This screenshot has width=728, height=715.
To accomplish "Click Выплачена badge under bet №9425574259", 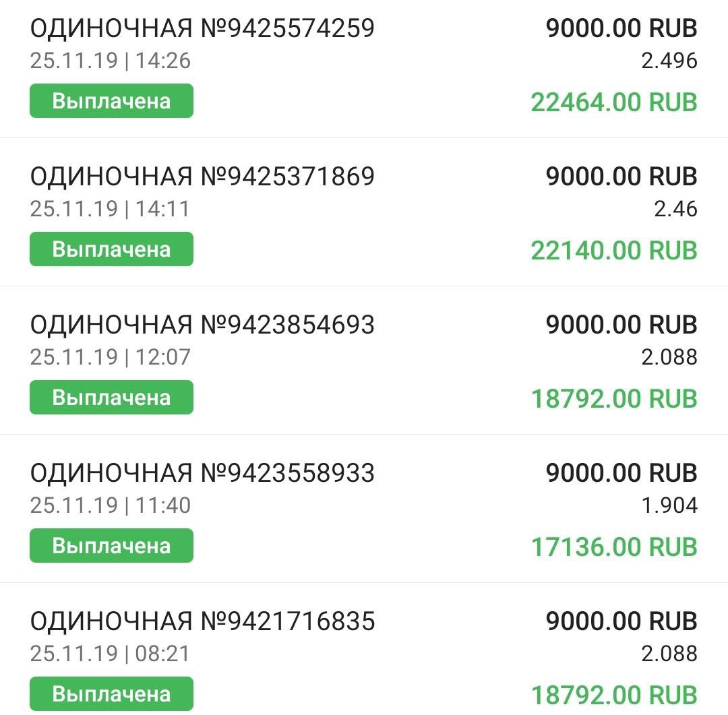I will click(x=111, y=101).
